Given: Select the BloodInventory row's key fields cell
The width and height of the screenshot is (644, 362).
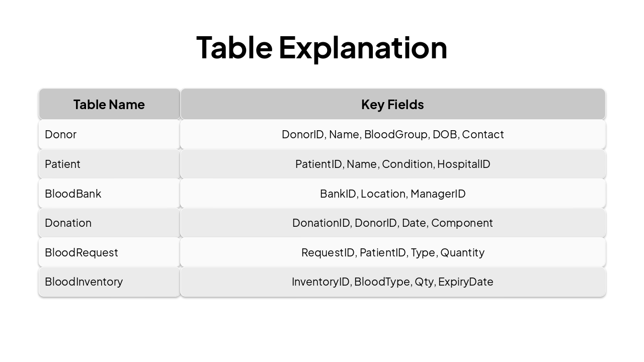Looking at the screenshot, I should point(392,282).
